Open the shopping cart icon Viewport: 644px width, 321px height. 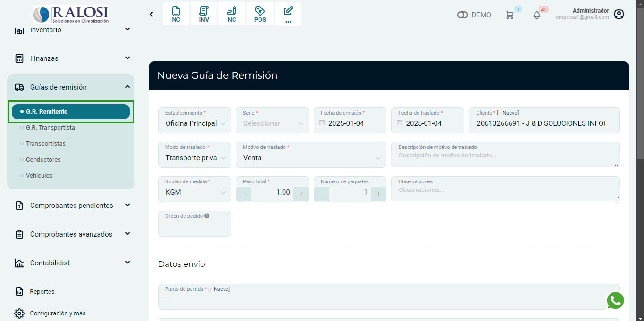coord(510,15)
